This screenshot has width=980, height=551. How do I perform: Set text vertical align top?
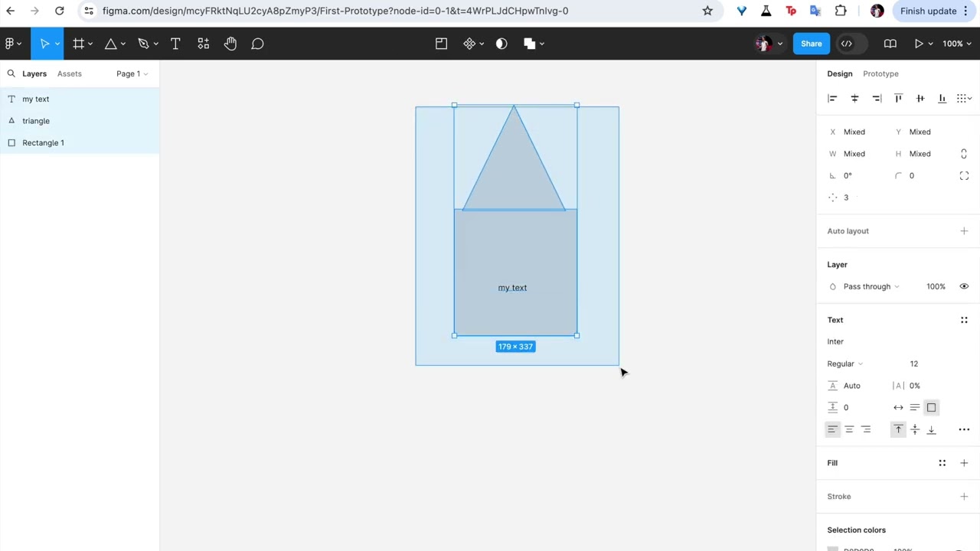pos(898,429)
